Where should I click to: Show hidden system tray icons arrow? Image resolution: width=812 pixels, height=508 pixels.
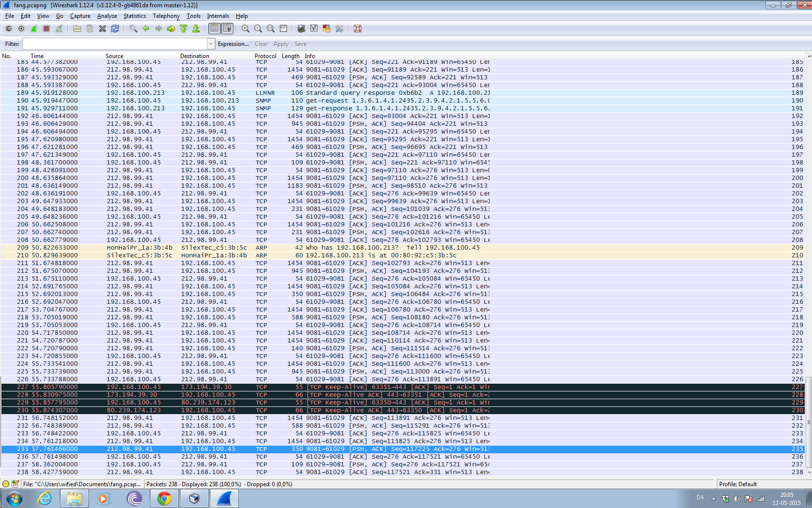pyautogui.click(x=713, y=499)
